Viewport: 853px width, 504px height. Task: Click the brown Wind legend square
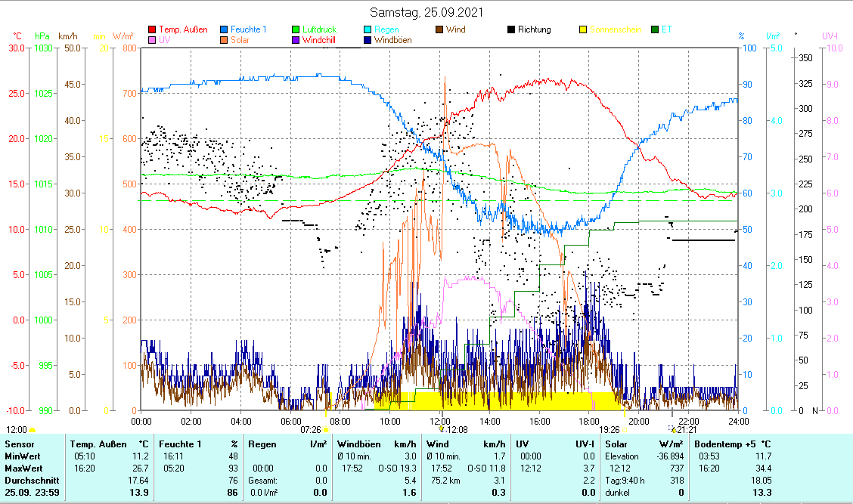(x=440, y=30)
